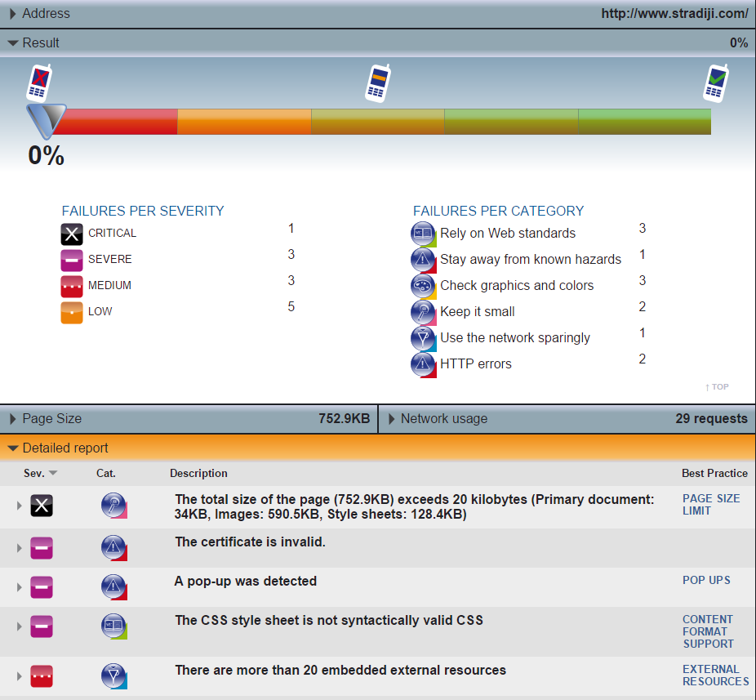The width and height of the screenshot is (756, 700).
Task: Jump to TOP of the page
Action: point(717,387)
